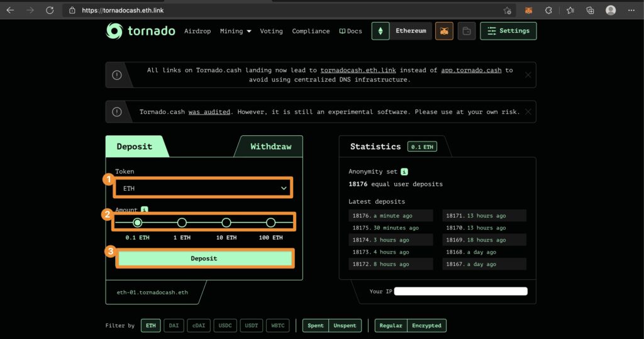
Task: Click the lock icon in the address bar
Action: pyautogui.click(x=72, y=10)
